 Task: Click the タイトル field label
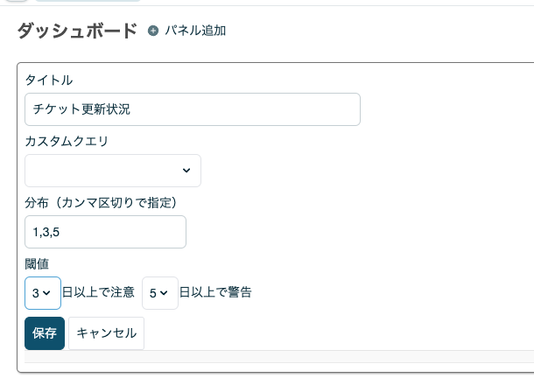pos(49,80)
